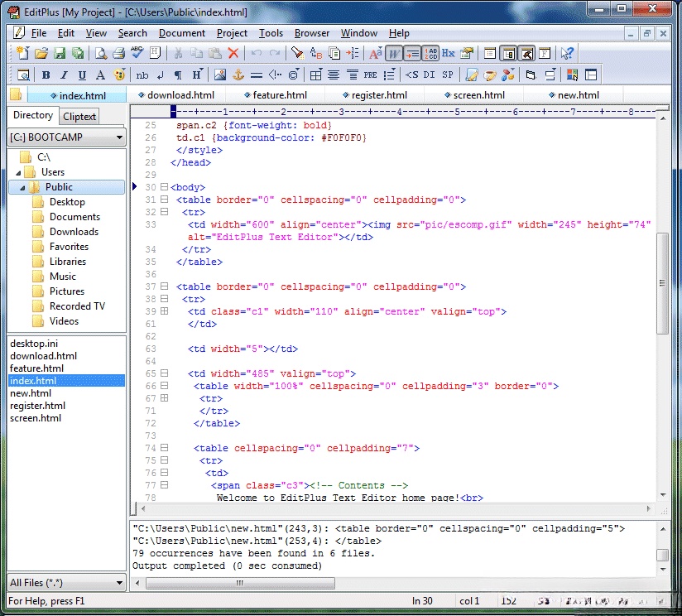The image size is (682, 616).
Task: Toggle auto indent with the arrow-lines button
Action: [x=412, y=53]
